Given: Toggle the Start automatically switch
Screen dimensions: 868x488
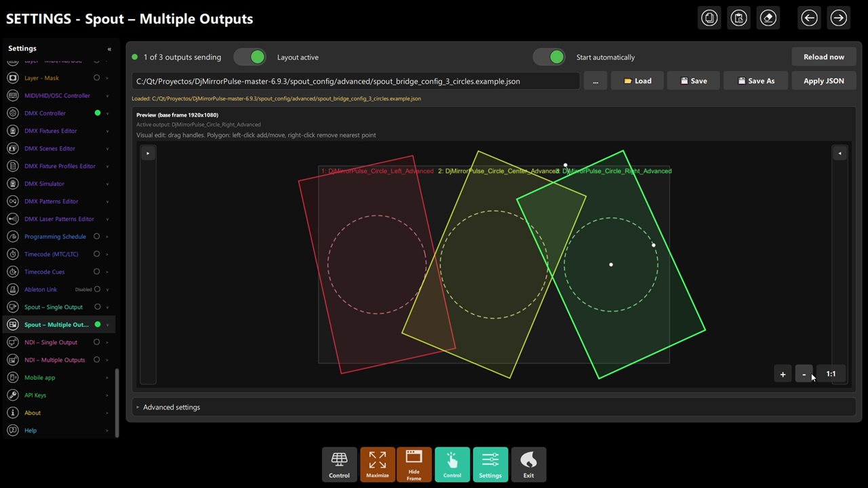Looking at the screenshot, I should coord(549,57).
